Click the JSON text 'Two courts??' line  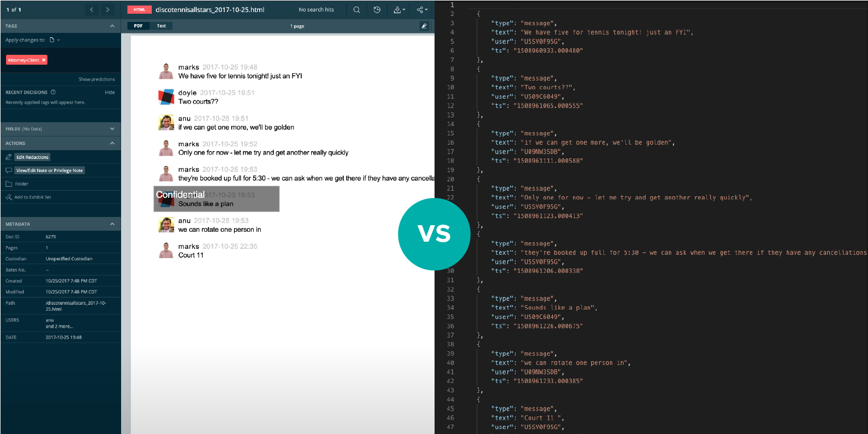coord(533,87)
